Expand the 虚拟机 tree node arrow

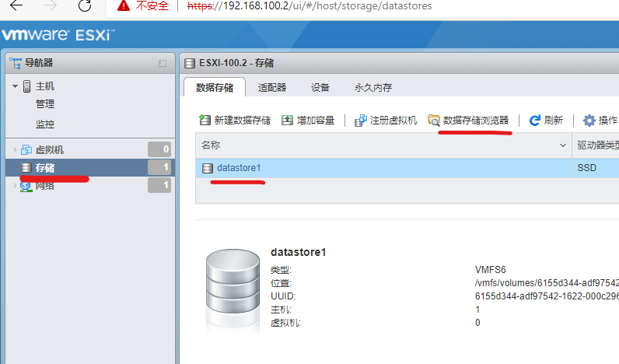(15, 149)
